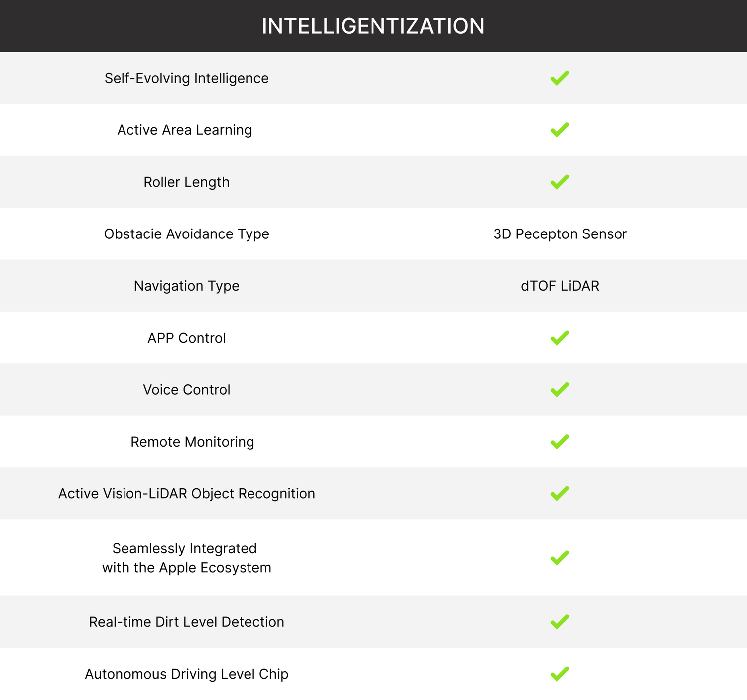Click the INTELLIGENTIZATION header title
This screenshot has width=747, height=700.
pyautogui.click(x=373, y=26)
